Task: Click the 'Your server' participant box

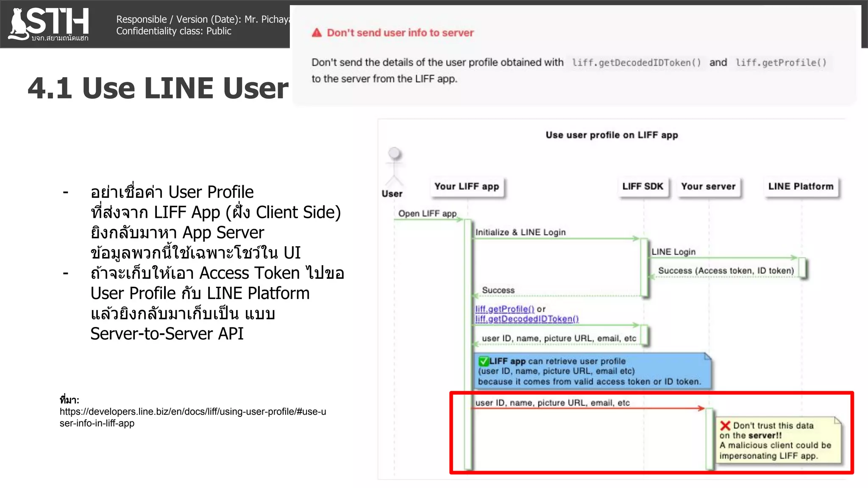Action: 708,186
